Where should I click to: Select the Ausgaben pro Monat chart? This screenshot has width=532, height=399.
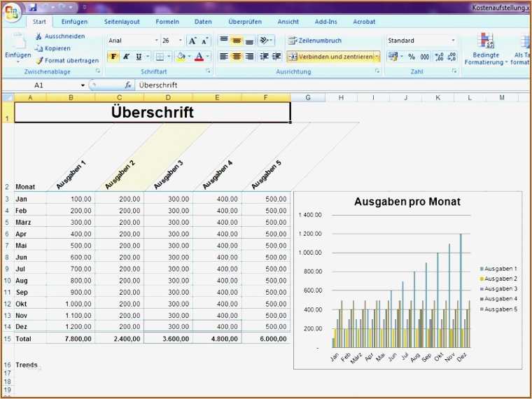tap(407, 280)
